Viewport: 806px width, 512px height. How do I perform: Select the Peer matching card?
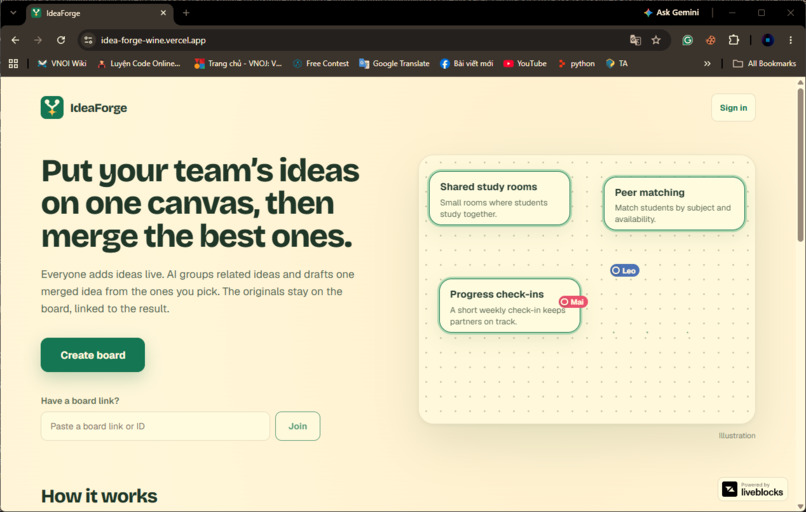coord(674,204)
